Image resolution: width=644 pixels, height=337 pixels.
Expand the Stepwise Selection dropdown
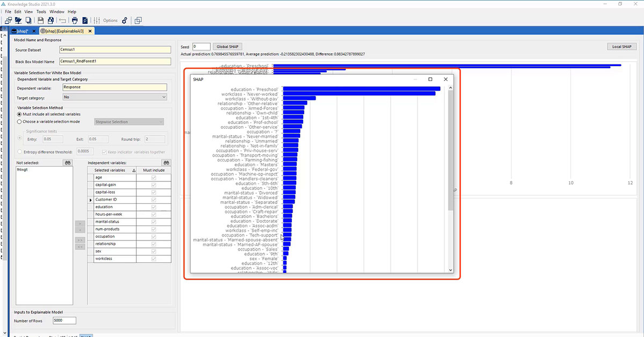coord(160,122)
